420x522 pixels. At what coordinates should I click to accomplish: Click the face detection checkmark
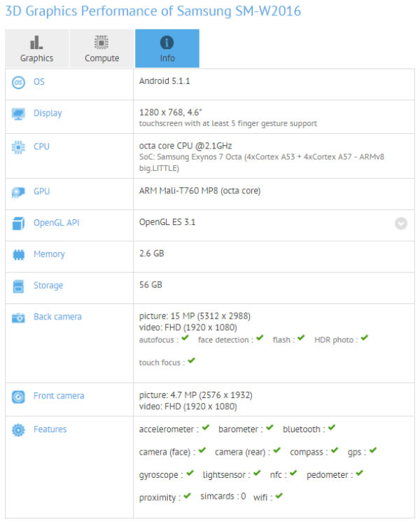point(260,338)
